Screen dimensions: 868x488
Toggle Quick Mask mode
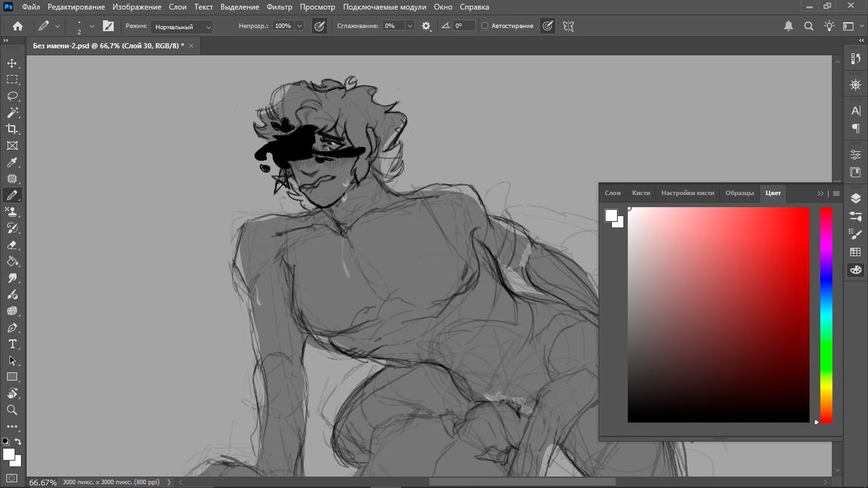12,478
